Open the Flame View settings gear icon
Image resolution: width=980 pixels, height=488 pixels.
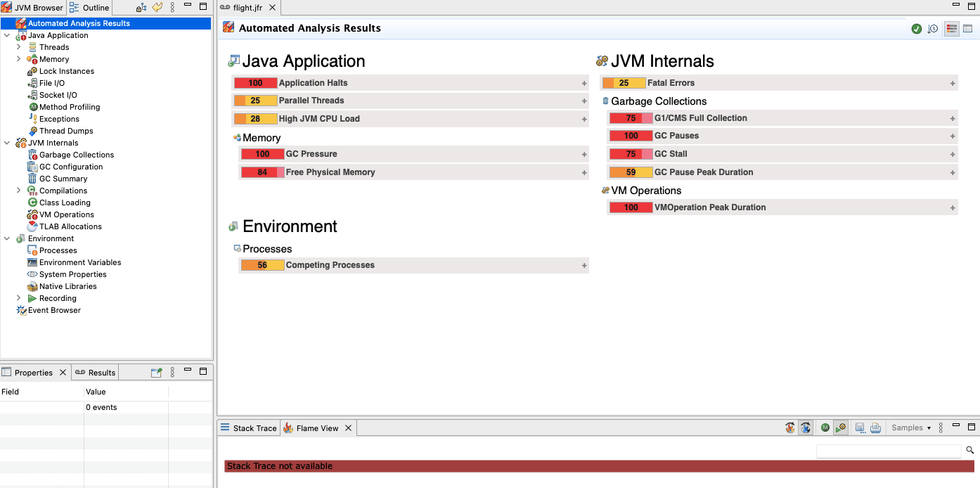841,428
